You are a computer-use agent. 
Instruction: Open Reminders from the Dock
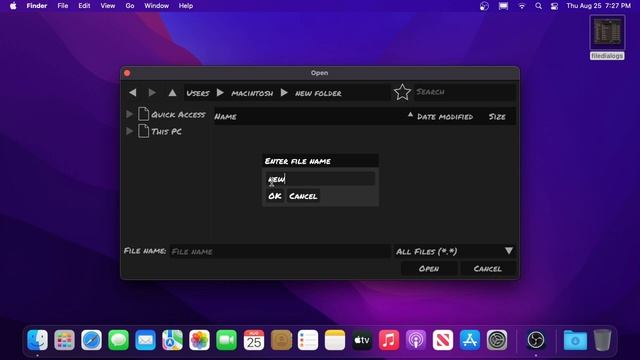pos(308,340)
